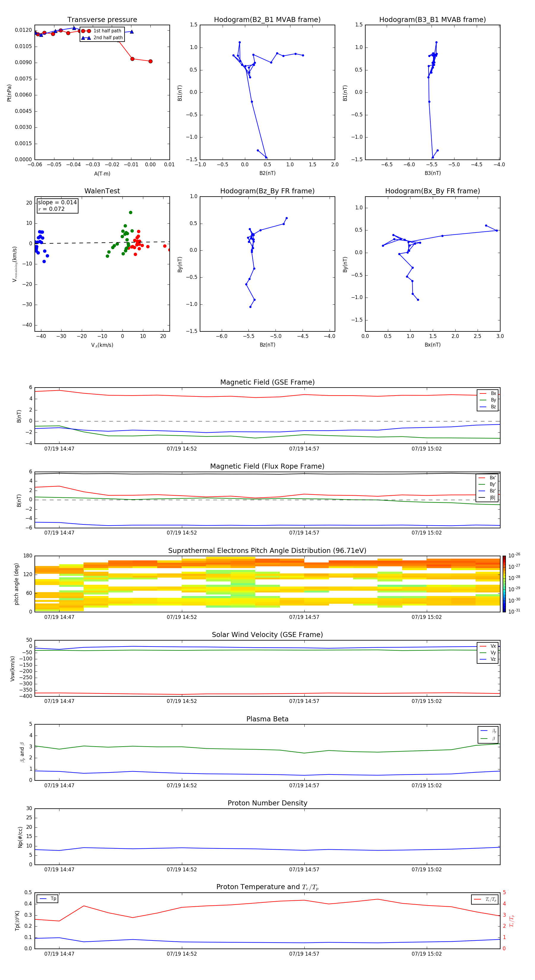Select '2nd half path' legend entry
535x980 pixels.
pos(103,38)
